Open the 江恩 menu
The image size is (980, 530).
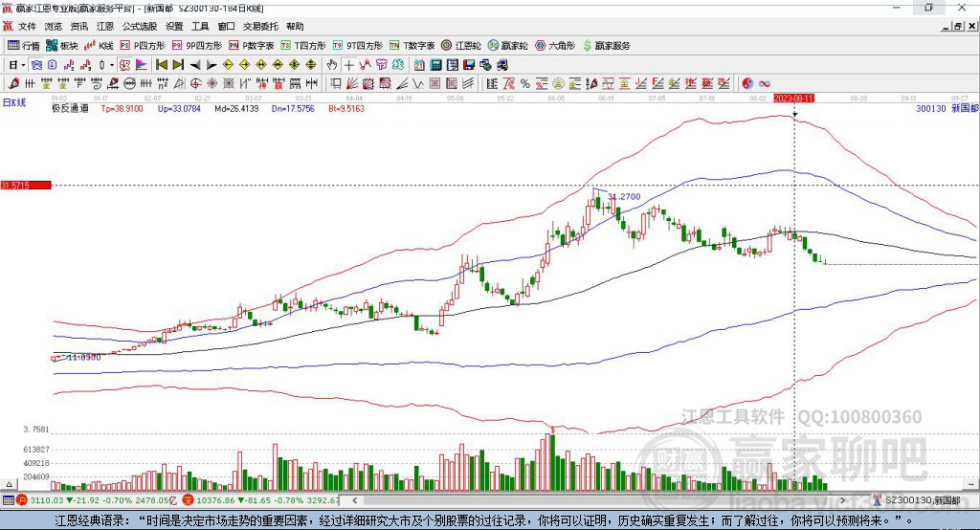tap(105, 26)
